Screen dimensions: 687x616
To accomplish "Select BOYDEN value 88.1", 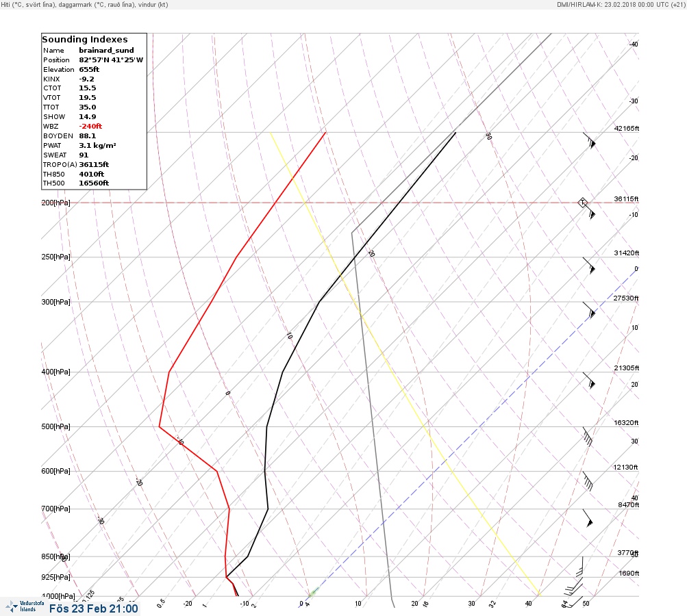I will pos(87,136).
